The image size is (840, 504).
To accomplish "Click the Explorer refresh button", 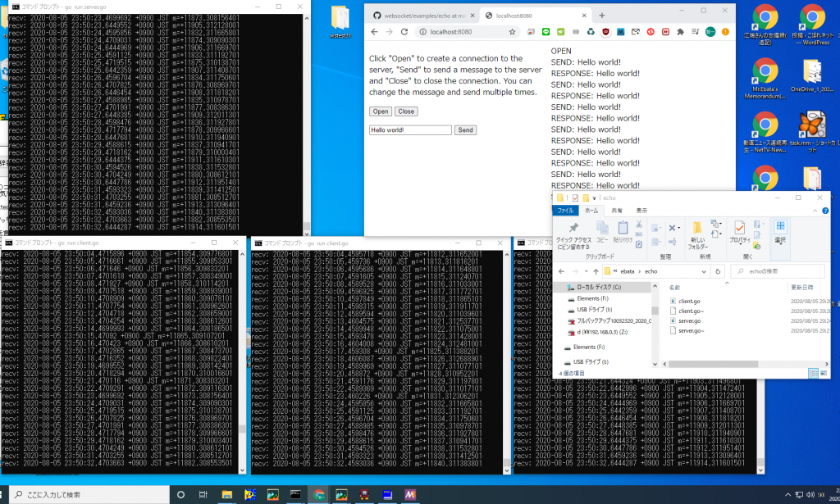I will [x=717, y=271].
